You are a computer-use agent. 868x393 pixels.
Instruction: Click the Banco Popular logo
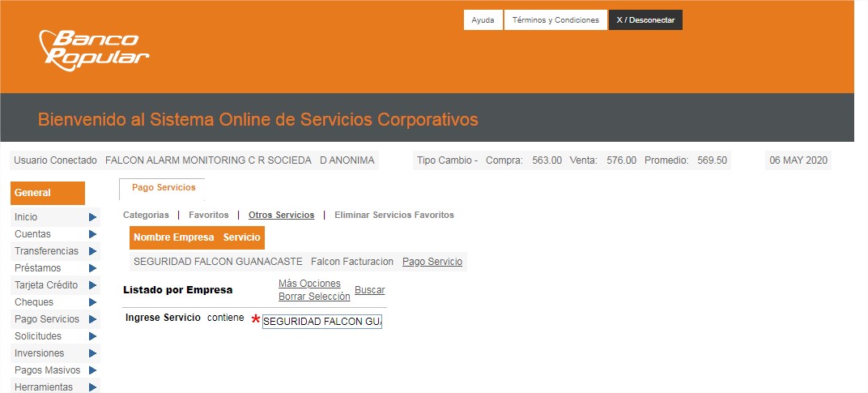[94, 50]
